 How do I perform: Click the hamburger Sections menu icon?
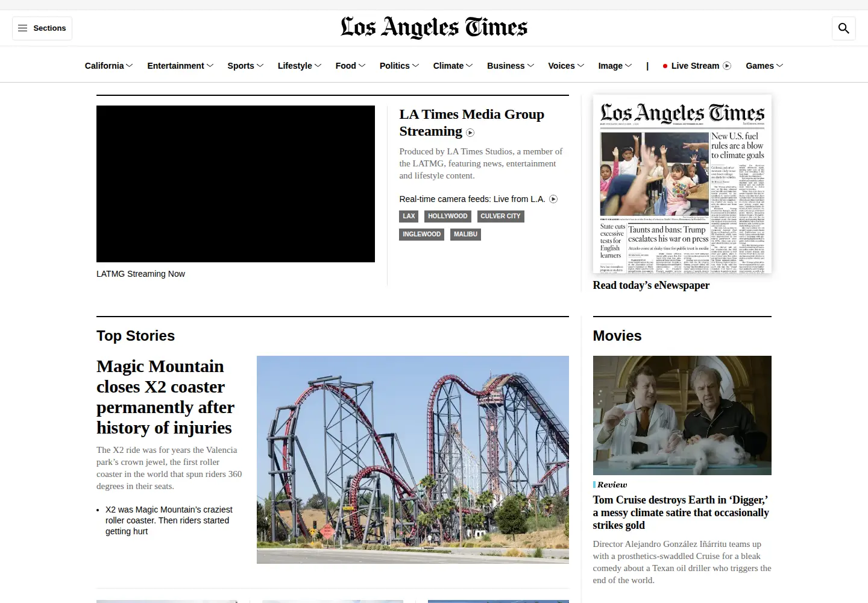click(23, 28)
